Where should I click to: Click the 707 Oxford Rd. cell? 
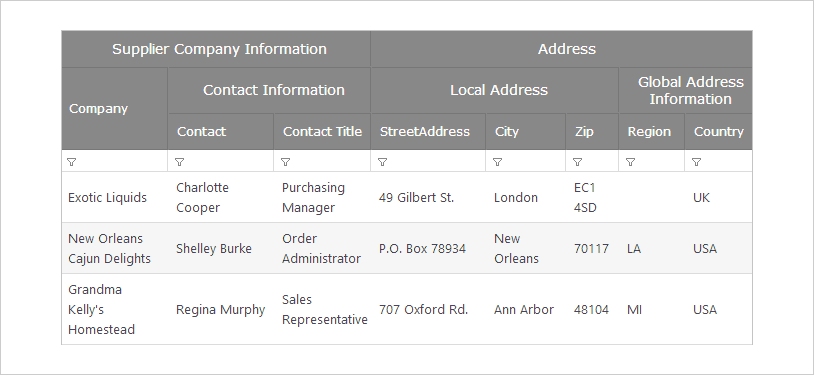428,309
